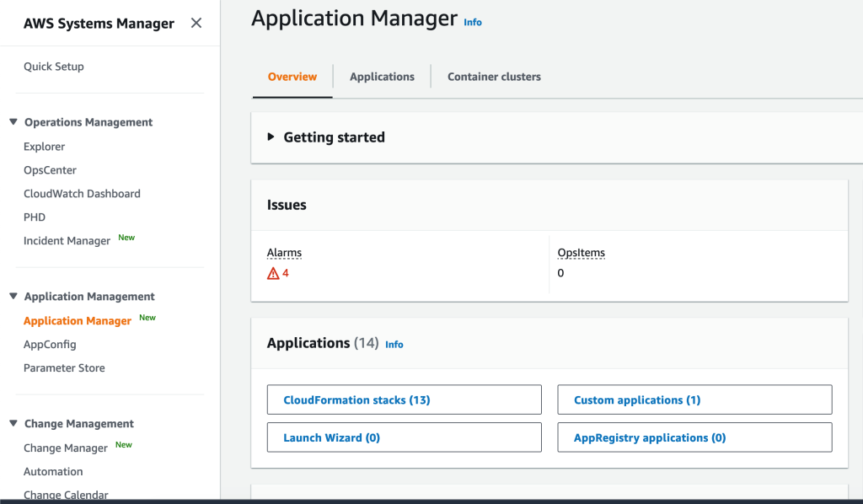Select the Overview tab
863x504 pixels.
(292, 77)
